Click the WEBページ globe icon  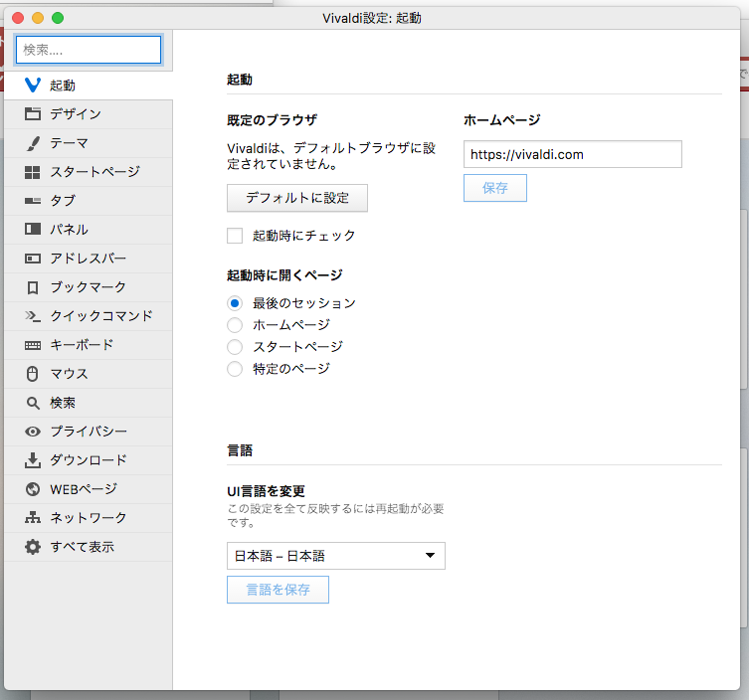33,489
